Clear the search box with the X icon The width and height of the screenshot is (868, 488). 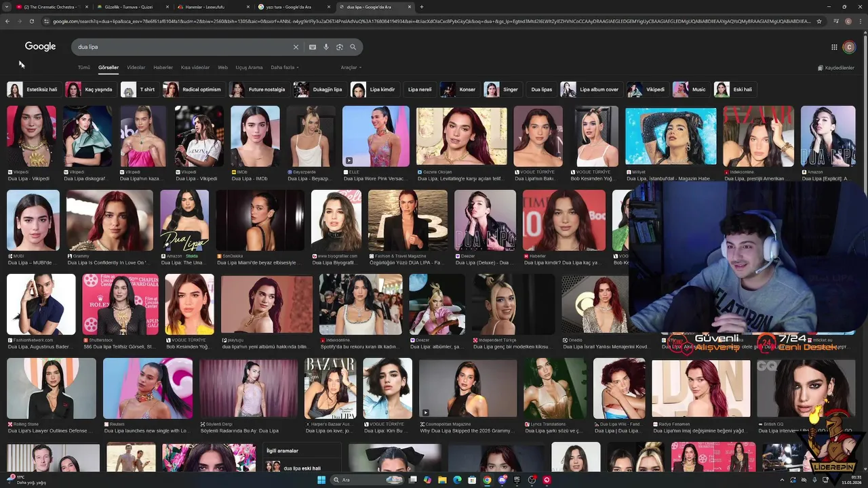[x=296, y=47]
